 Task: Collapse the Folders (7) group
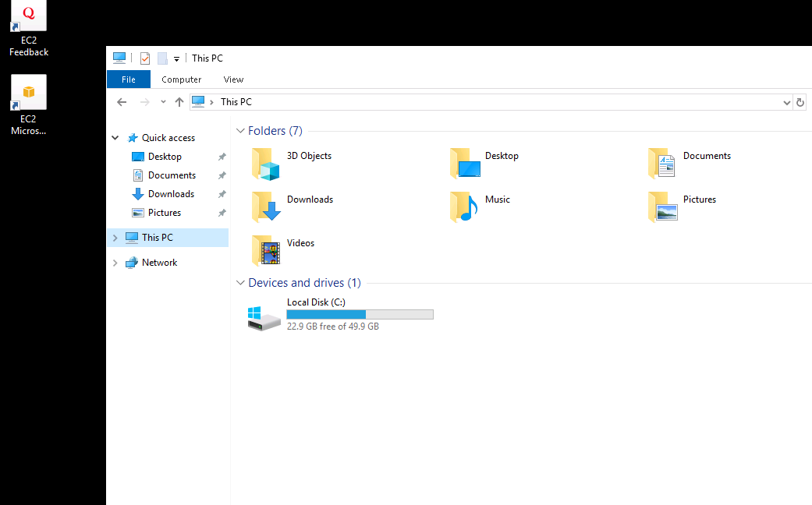240,131
